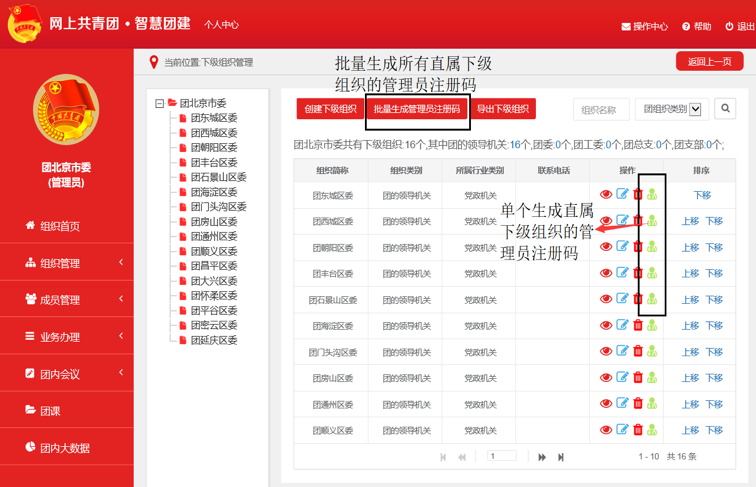Edit the 团朝阳区委 row
The height and width of the screenshot is (487, 756).
(x=622, y=246)
